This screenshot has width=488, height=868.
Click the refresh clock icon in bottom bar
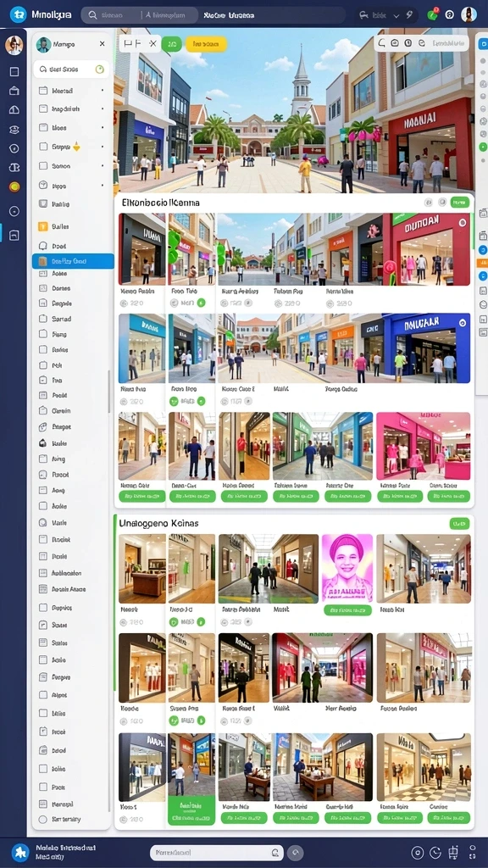(435, 853)
